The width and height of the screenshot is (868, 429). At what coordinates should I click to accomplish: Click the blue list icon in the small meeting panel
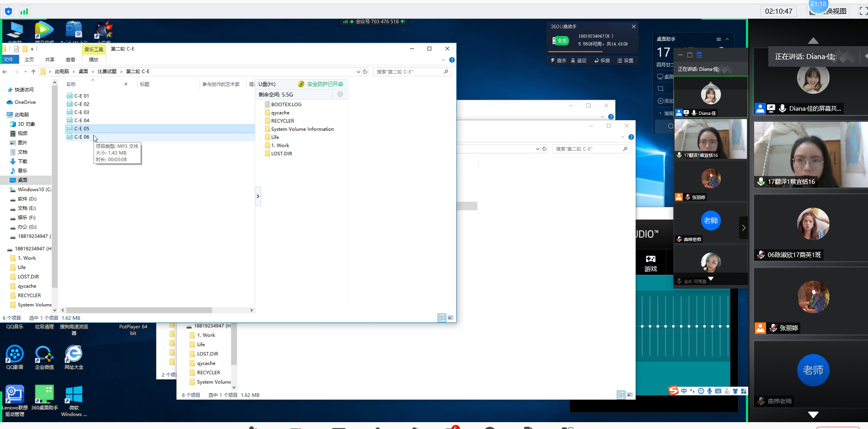[x=699, y=55]
